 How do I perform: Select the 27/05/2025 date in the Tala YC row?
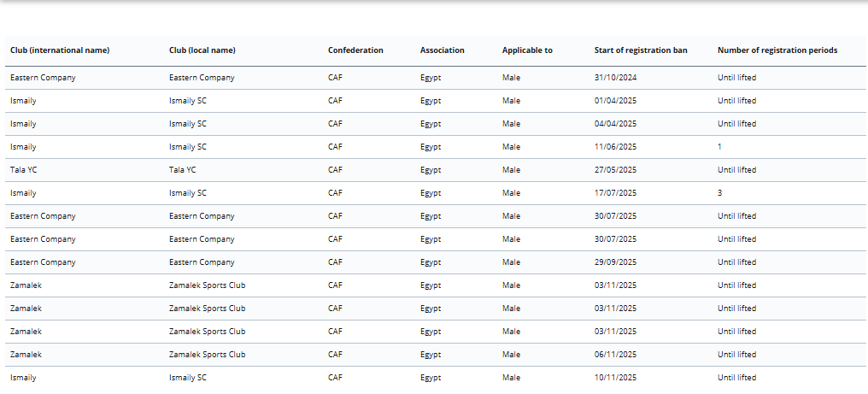[616, 170]
